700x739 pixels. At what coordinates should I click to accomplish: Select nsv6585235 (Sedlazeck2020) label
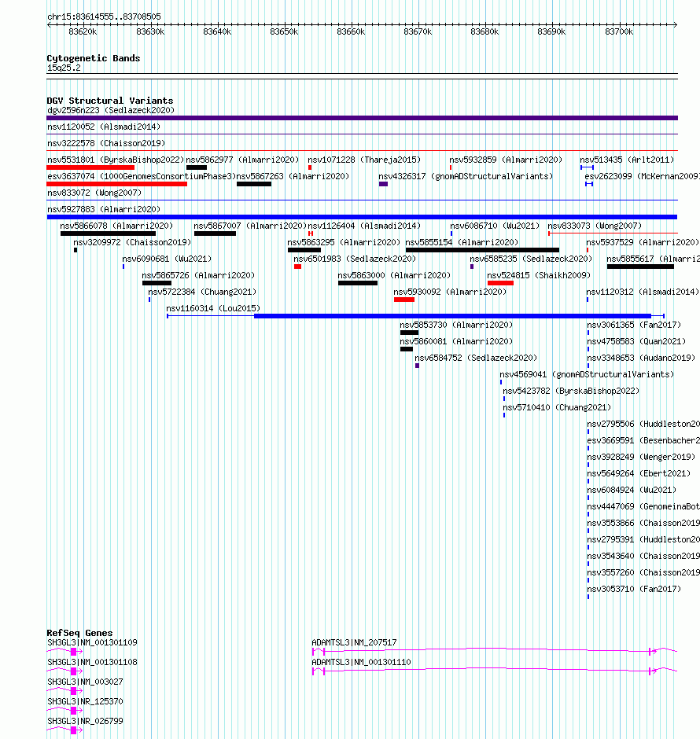[x=531, y=259]
